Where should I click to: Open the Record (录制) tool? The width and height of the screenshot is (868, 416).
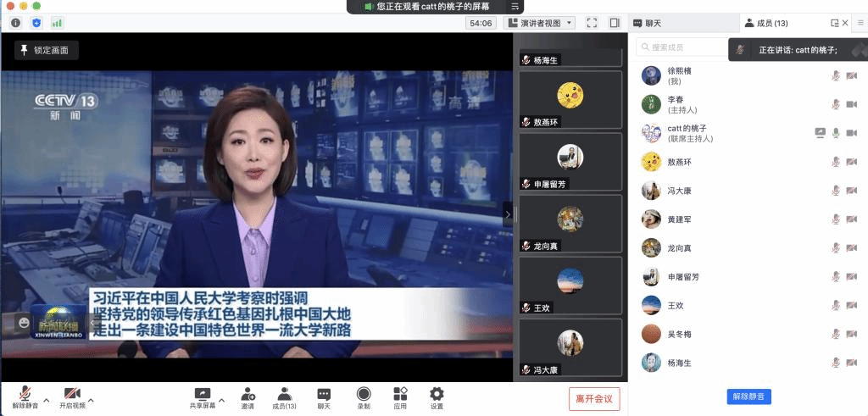click(x=364, y=395)
